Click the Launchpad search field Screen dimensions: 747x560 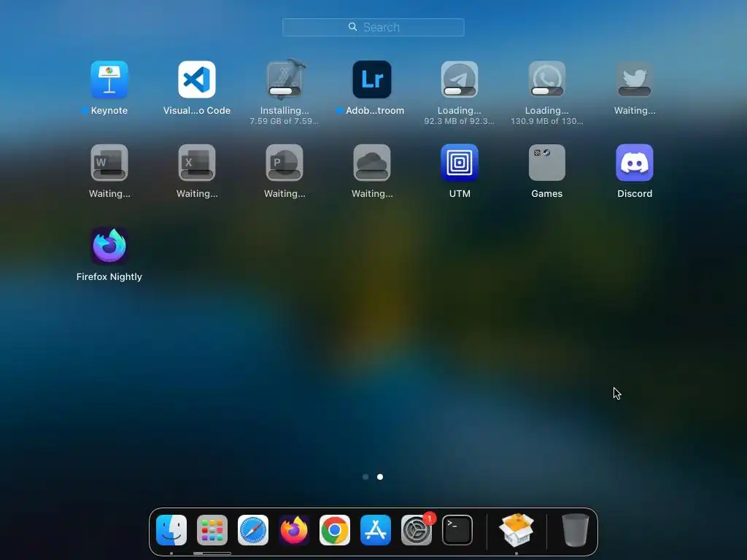pos(373,27)
